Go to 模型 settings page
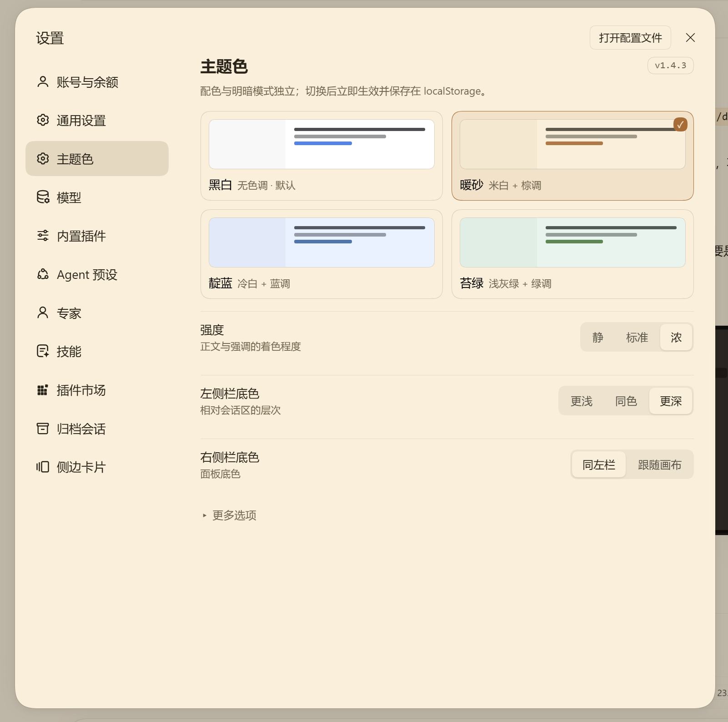Viewport: 728px width, 722px height. point(97,197)
